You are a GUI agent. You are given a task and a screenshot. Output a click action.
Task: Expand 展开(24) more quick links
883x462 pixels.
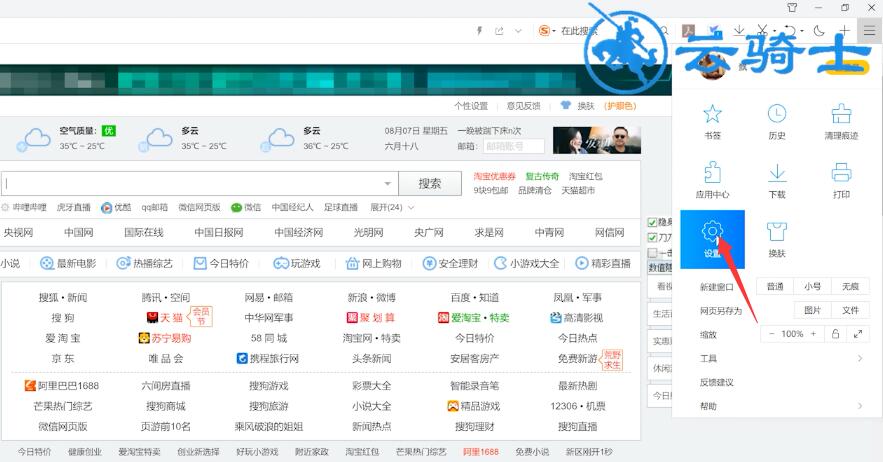[x=392, y=207]
